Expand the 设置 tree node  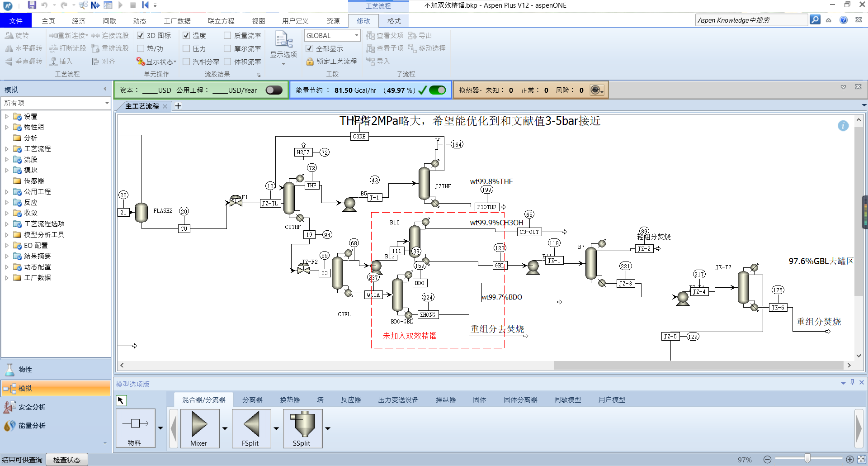tap(7, 116)
